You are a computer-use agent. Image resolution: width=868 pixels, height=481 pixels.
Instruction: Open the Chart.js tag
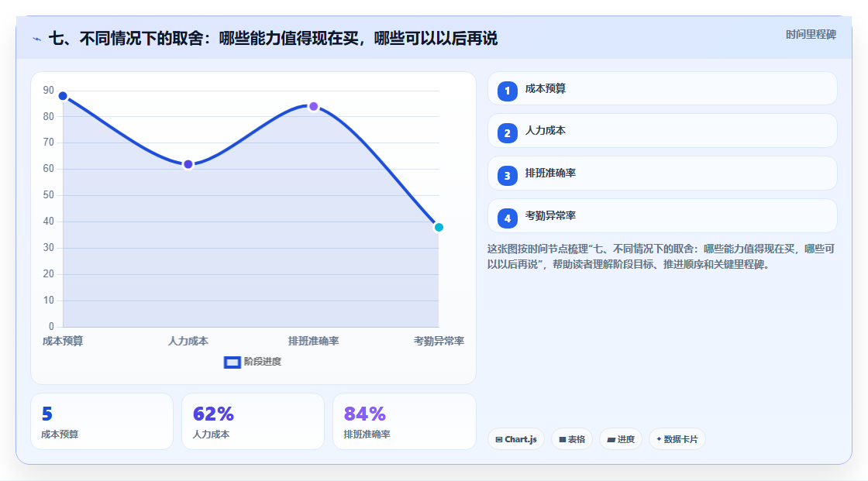[x=516, y=439]
